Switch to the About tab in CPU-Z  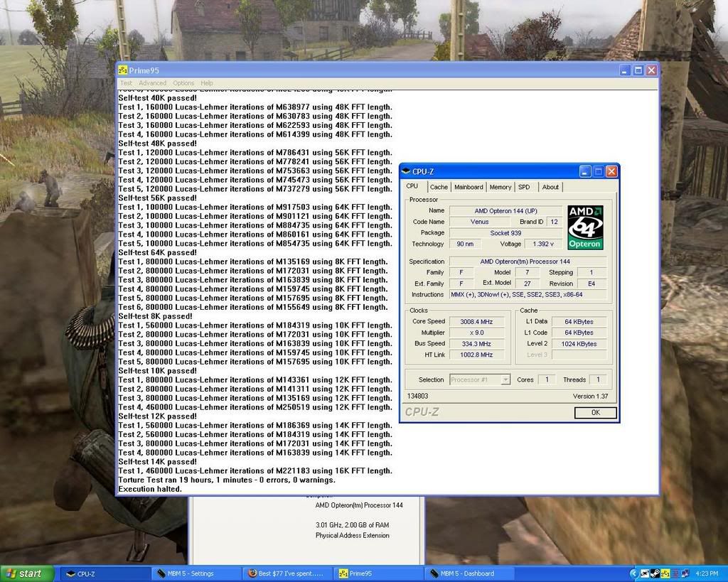click(550, 187)
